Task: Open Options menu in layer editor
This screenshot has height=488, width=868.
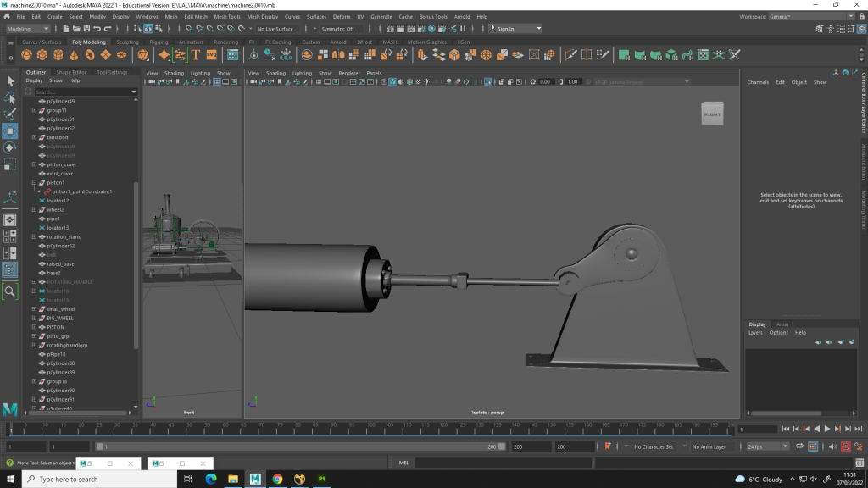Action: [x=778, y=332]
